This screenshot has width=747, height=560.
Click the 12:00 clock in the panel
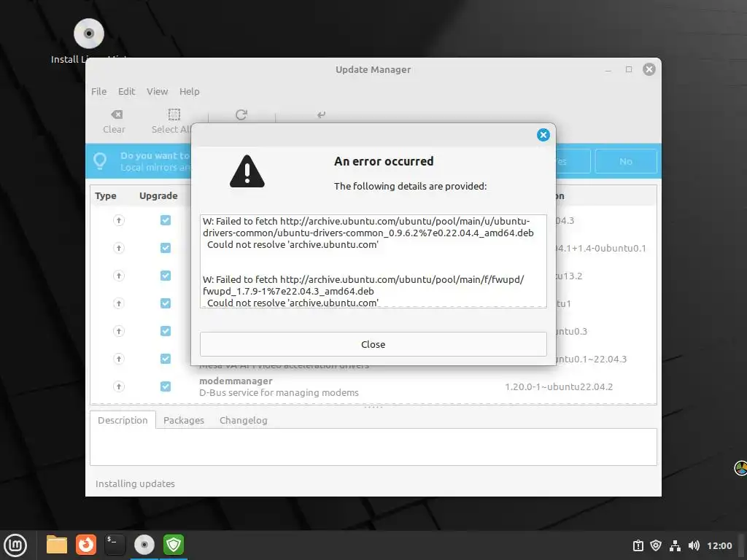pos(719,545)
